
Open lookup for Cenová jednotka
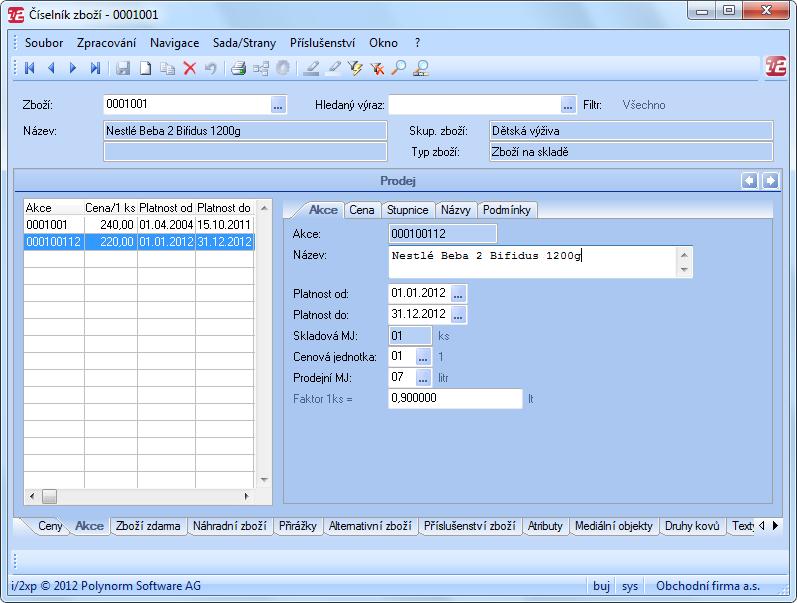click(423, 357)
